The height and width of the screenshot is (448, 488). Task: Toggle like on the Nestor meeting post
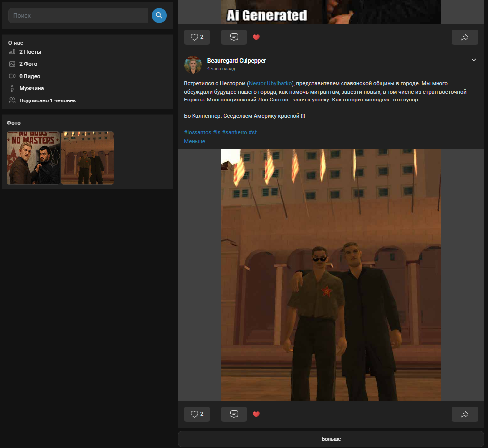click(197, 414)
